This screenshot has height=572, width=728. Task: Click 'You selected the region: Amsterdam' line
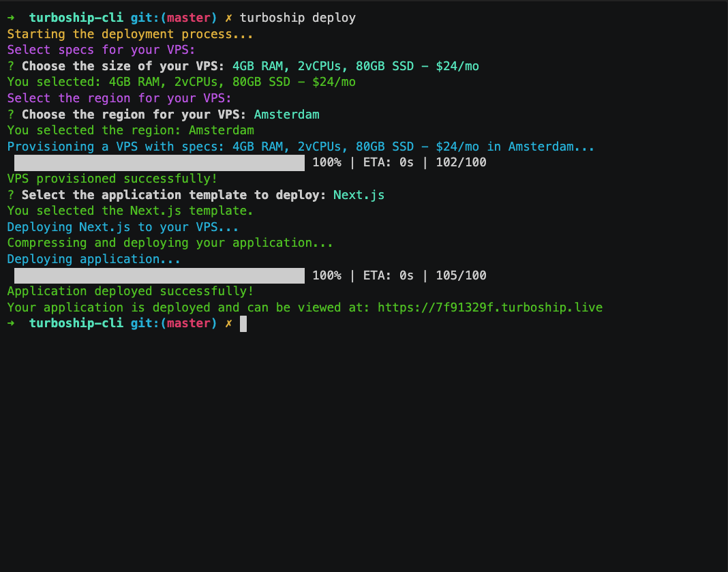pos(130,130)
